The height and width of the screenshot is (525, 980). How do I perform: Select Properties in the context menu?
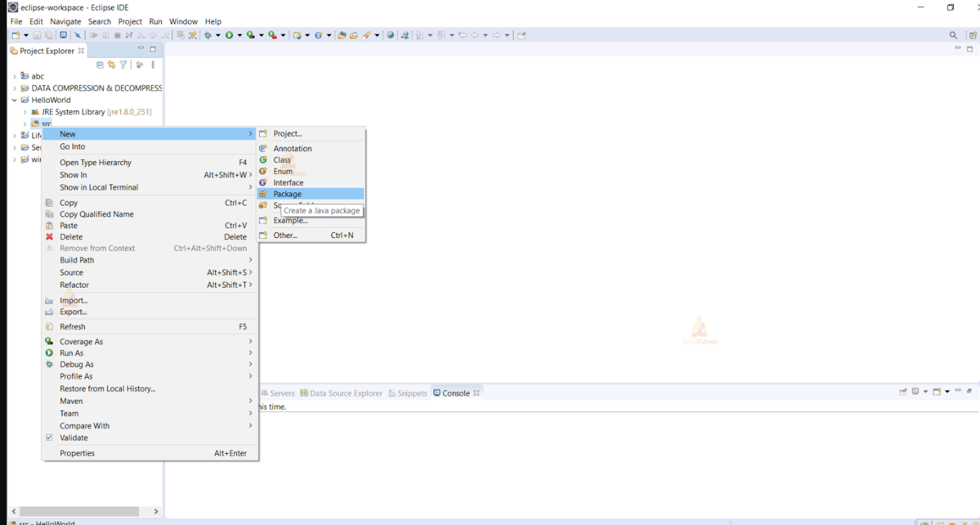pos(149,453)
